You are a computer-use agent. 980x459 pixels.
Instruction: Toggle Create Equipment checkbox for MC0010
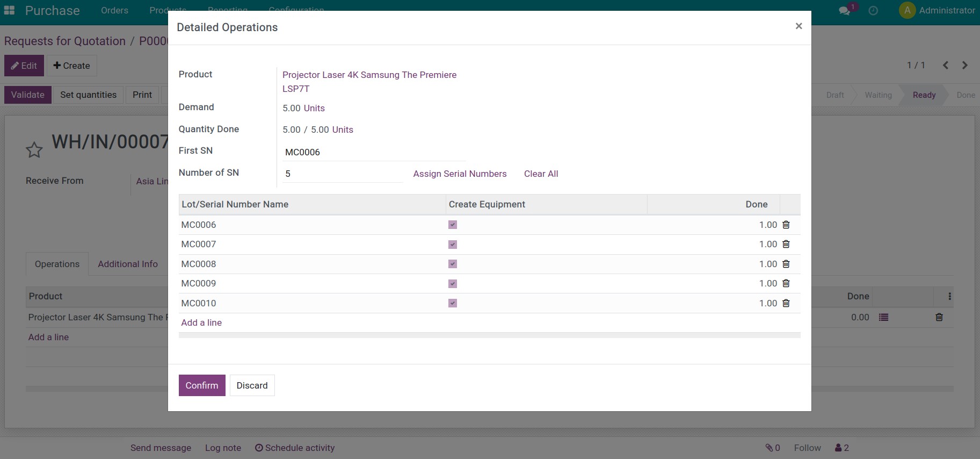[453, 303]
